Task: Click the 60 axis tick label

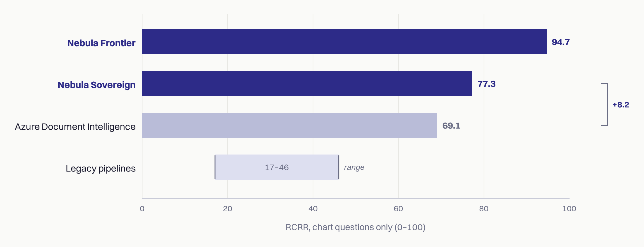Action: click(398, 209)
